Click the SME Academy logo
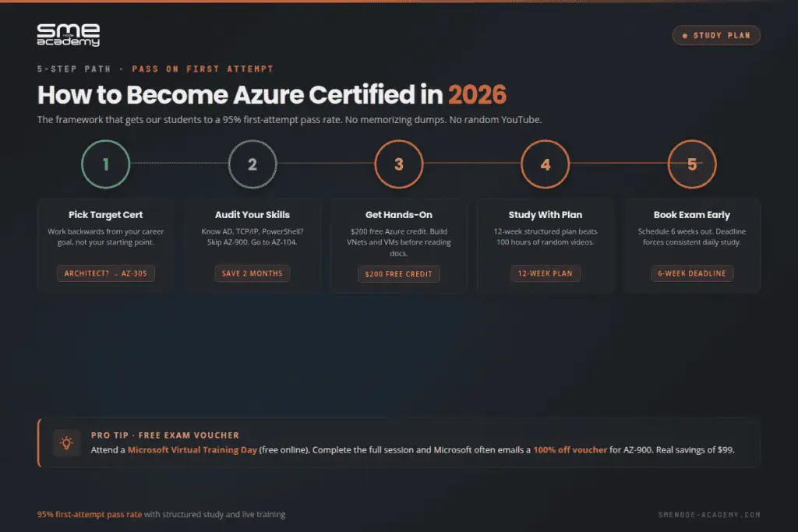This screenshot has height=532, width=798. [69, 35]
